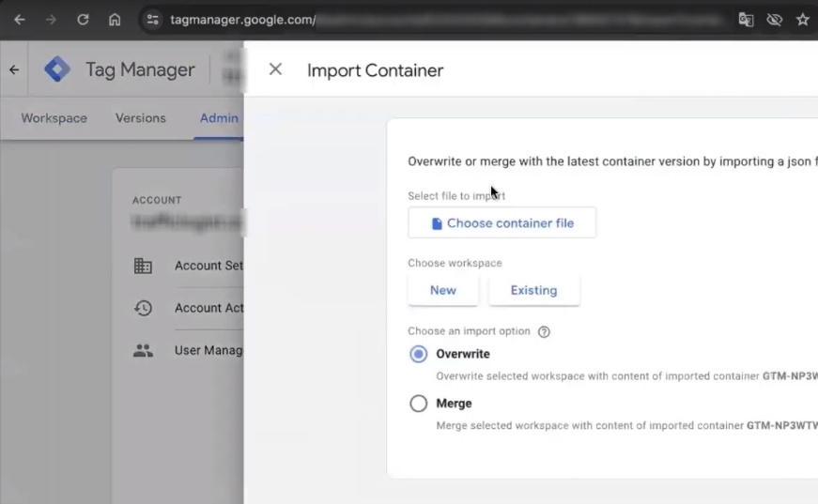The image size is (818, 504).
Task: Choose Existing workspace button
Action: [x=533, y=290]
